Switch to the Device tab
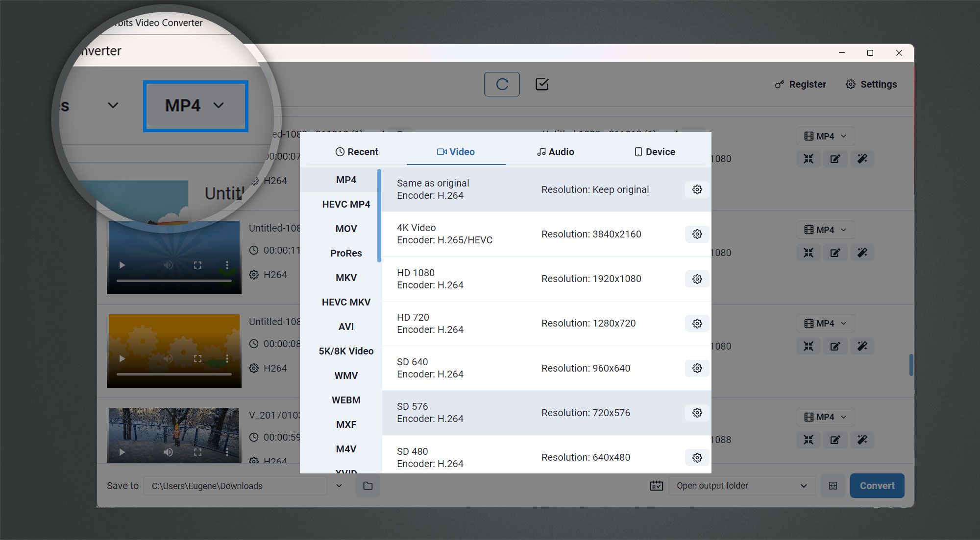The image size is (980, 540). [x=654, y=152]
